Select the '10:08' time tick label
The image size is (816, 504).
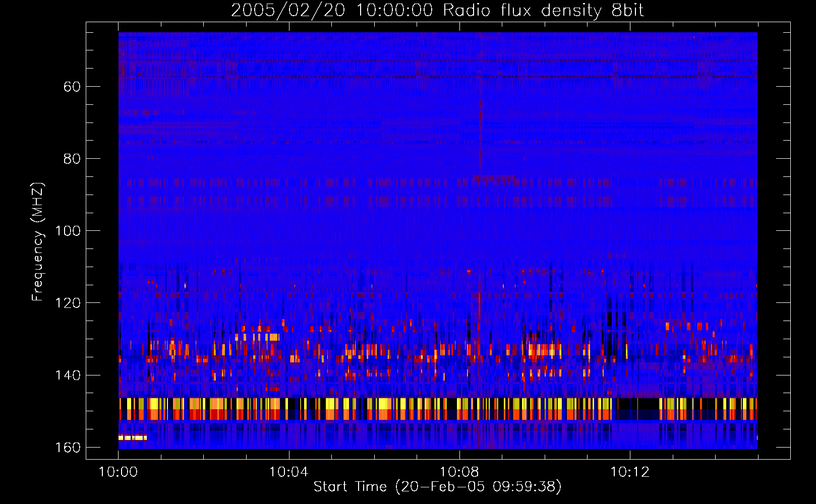(x=459, y=472)
